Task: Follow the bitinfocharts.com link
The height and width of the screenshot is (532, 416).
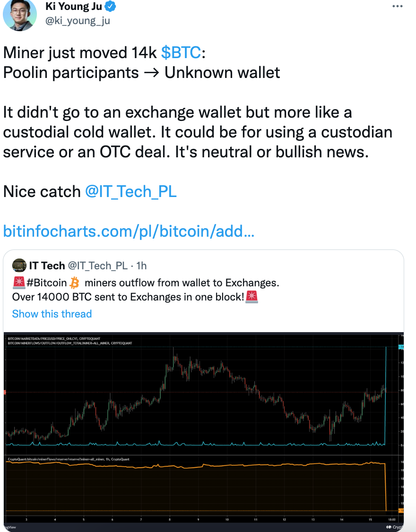Action: pos(129,231)
